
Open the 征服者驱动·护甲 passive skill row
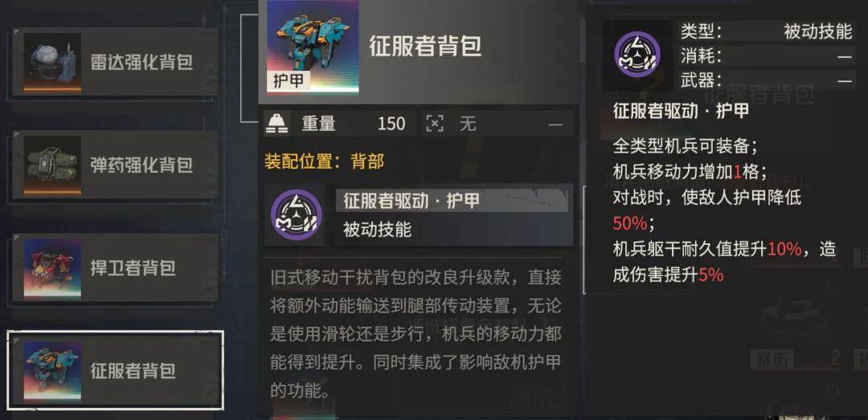coord(419,214)
